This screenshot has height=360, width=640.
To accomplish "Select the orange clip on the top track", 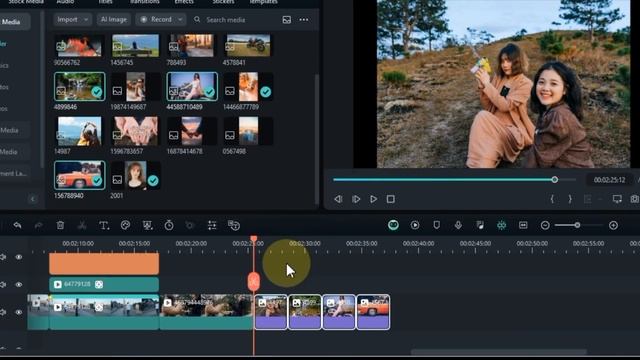I will 104,263.
